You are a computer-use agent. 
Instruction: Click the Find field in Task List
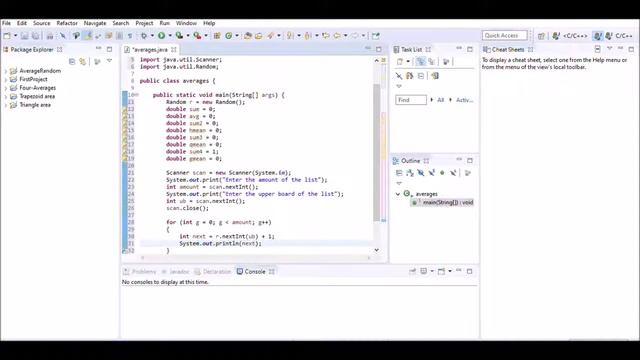click(x=411, y=100)
